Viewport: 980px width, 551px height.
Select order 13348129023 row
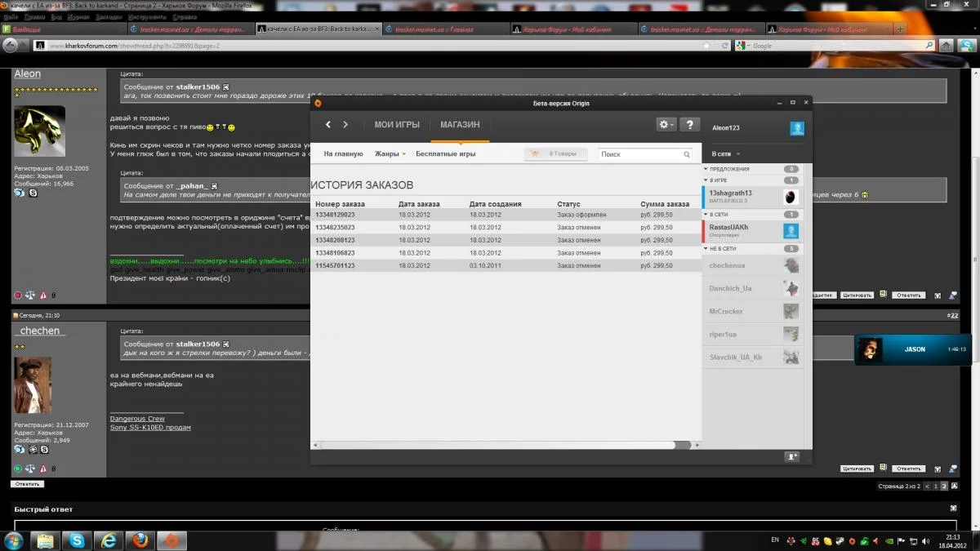pos(506,214)
